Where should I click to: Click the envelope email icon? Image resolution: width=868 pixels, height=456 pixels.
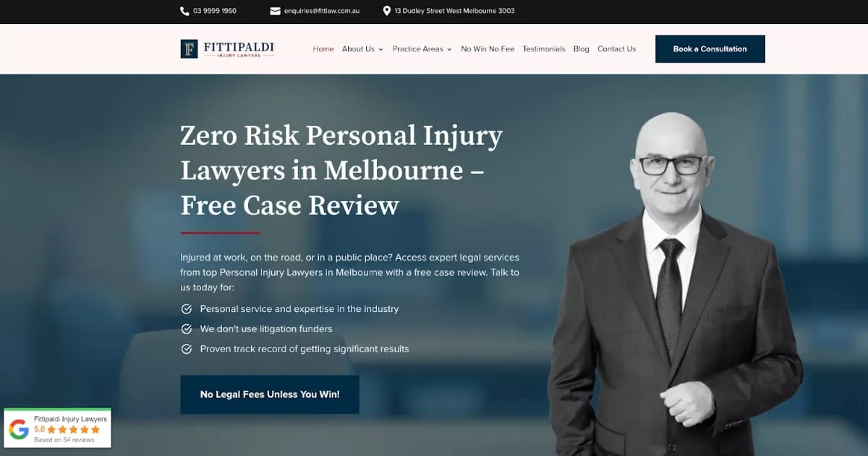pyautogui.click(x=275, y=11)
